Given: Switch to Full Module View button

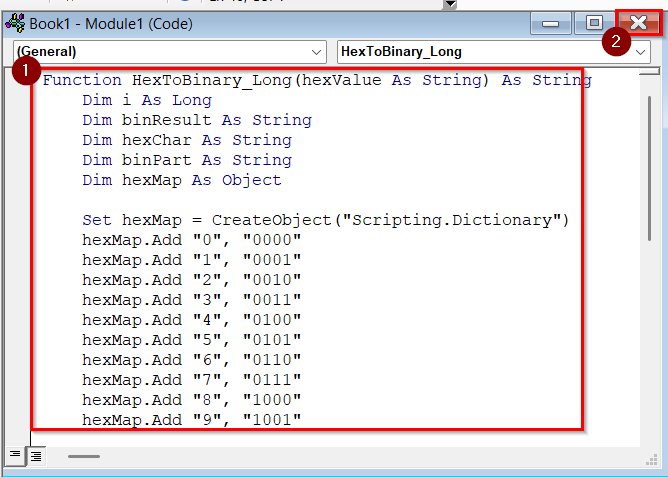Looking at the screenshot, I should 36,456.
